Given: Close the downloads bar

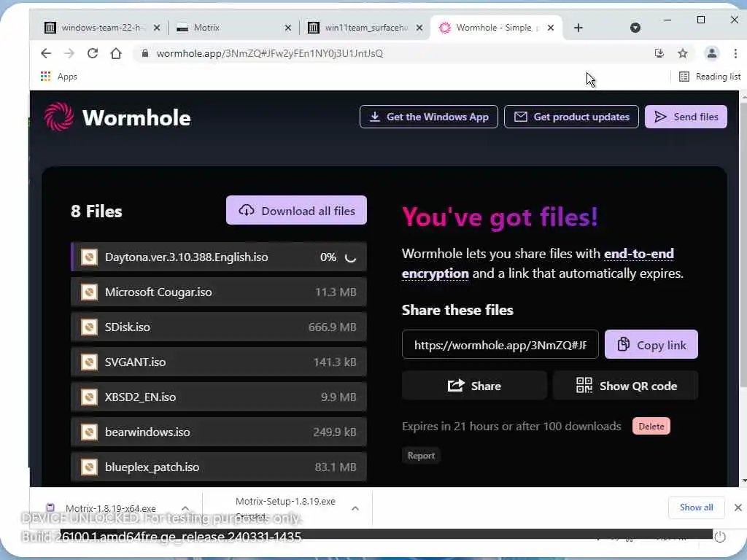Looking at the screenshot, I should click(x=738, y=507).
